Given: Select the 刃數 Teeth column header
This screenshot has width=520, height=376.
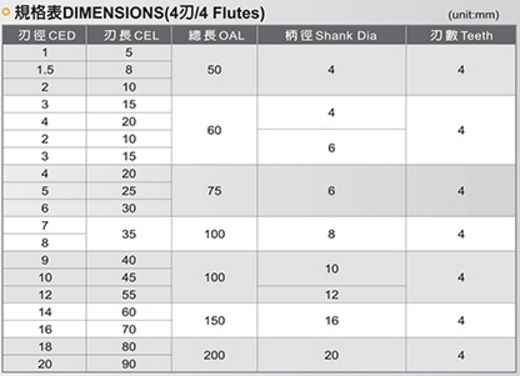Looking at the screenshot, I should [x=461, y=35].
